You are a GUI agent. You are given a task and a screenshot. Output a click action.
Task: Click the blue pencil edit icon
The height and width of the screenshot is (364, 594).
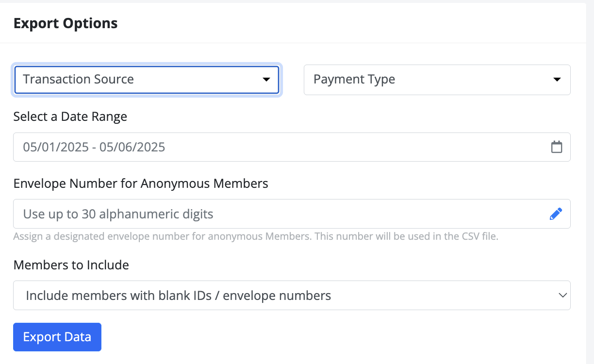[x=556, y=214]
